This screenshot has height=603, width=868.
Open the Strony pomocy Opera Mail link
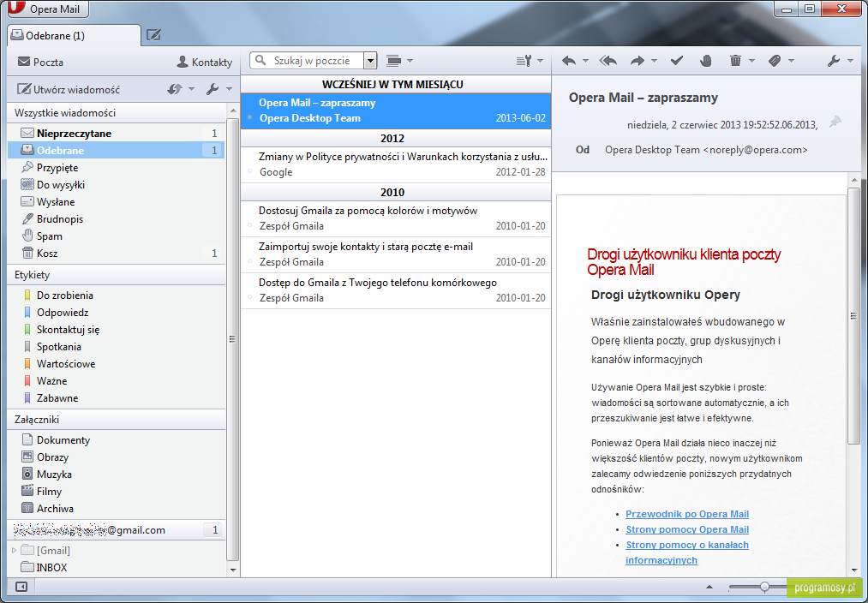(687, 529)
